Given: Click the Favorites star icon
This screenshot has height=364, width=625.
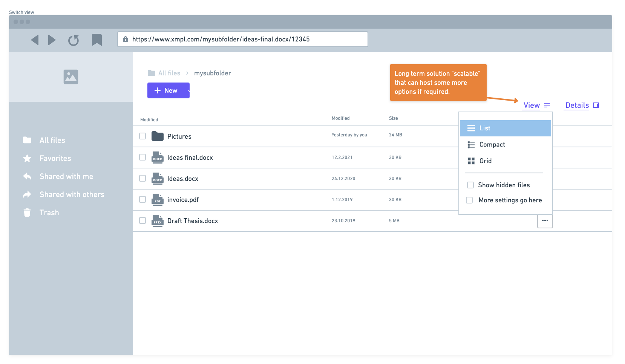Looking at the screenshot, I should coord(27,158).
